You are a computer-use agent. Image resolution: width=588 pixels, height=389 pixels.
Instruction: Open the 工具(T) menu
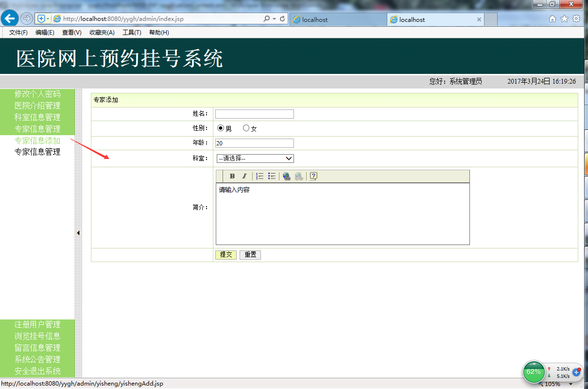pos(132,33)
